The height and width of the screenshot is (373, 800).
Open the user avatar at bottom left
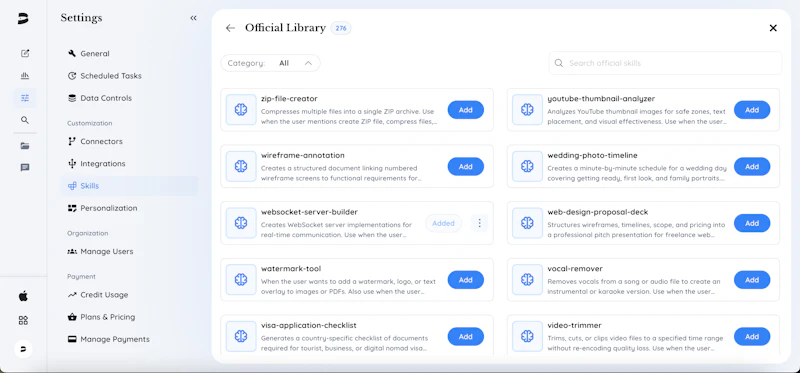click(23, 349)
